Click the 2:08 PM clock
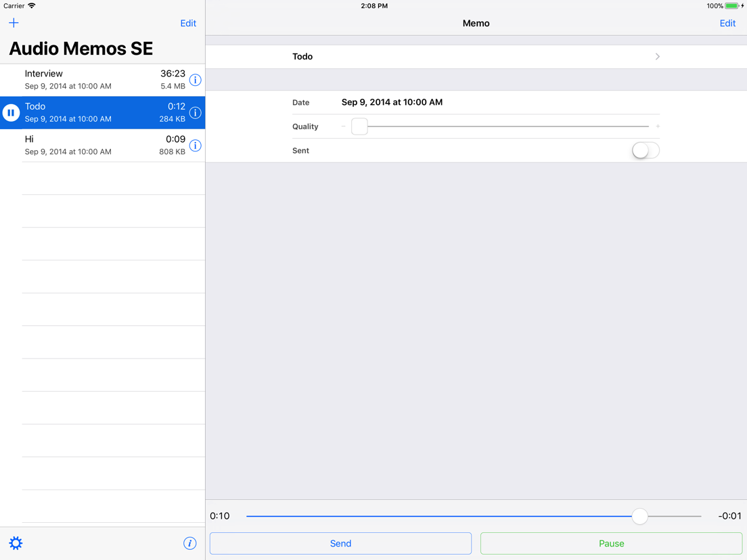This screenshot has height=560, width=747. pyautogui.click(x=374, y=6)
